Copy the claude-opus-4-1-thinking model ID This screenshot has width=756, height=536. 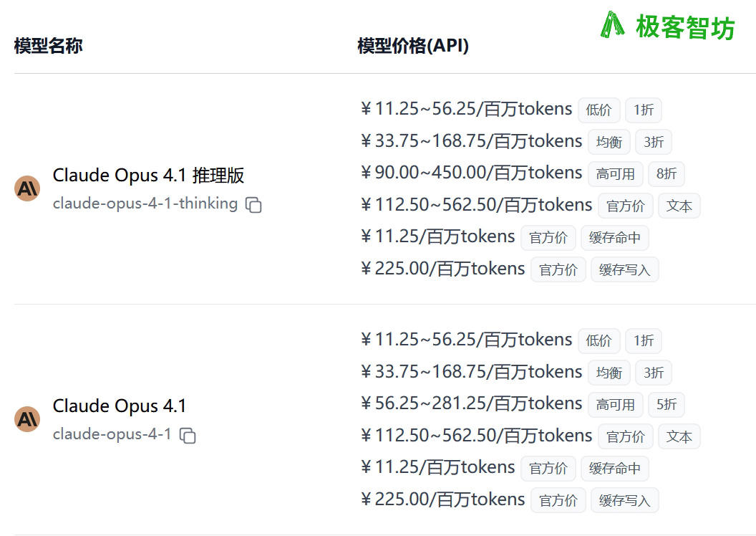coord(253,204)
